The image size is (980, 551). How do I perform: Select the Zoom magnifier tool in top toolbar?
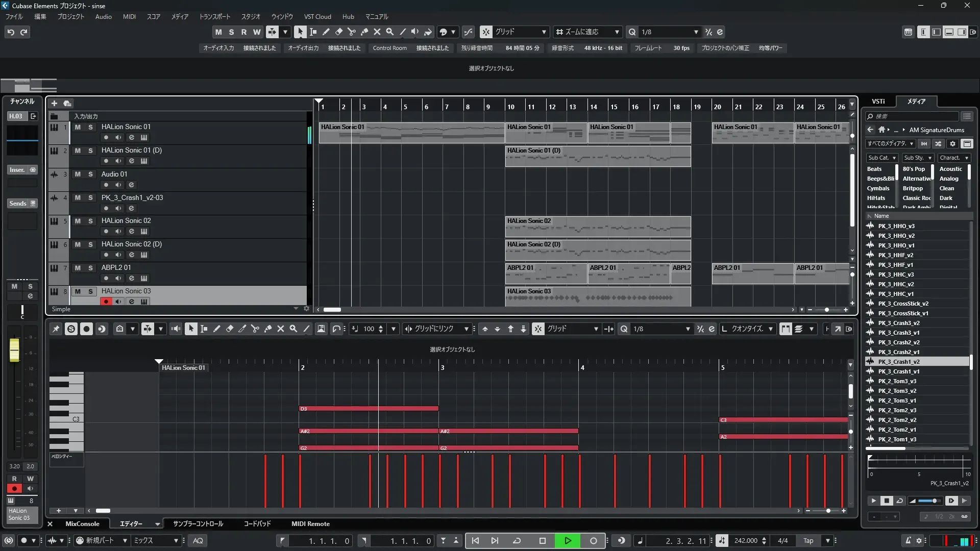(390, 32)
